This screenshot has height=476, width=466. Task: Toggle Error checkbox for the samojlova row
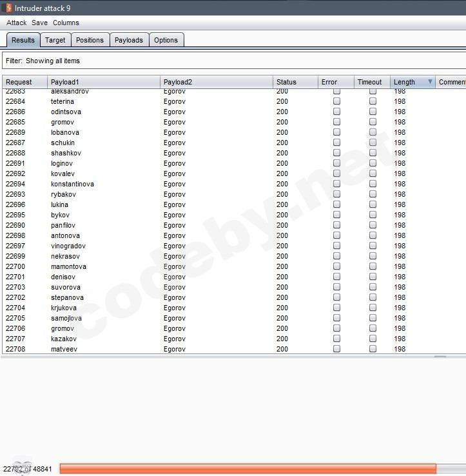click(x=336, y=318)
